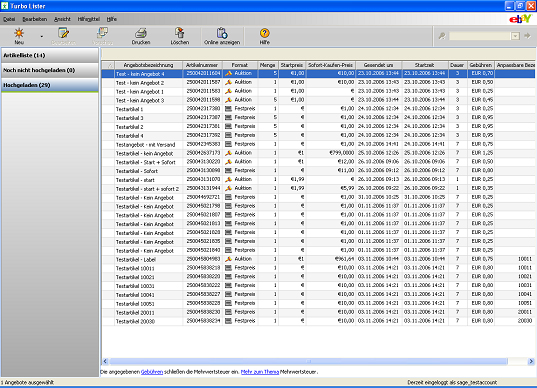Click the search magnifier icon in toolbar
The height and width of the screenshot is (388, 537).
pos(442,36)
